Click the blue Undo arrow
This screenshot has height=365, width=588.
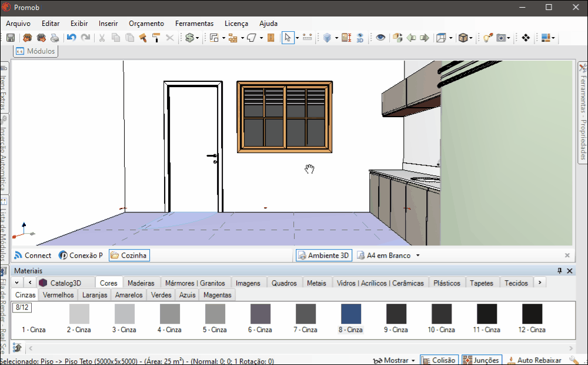tap(71, 38)
